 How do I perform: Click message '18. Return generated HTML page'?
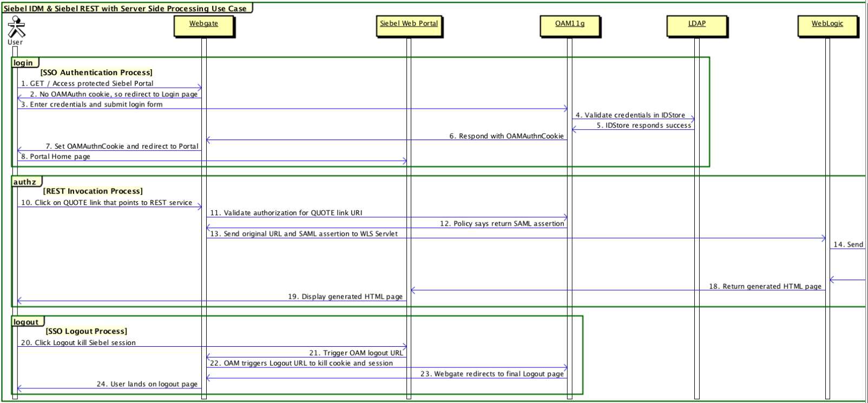pos(765,286)
